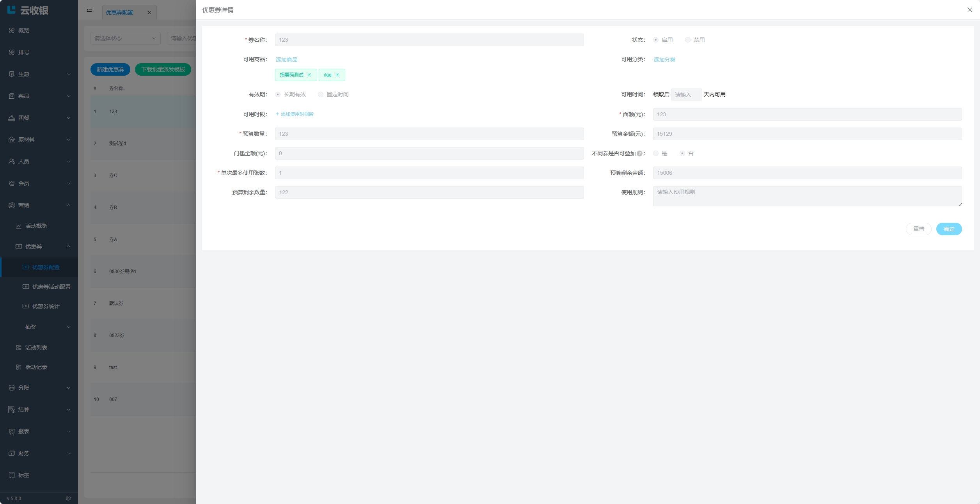Click the sidebar collapse menu icon
Image resolution: width=980 pixels, height=504 pixels.
(89, 10)
